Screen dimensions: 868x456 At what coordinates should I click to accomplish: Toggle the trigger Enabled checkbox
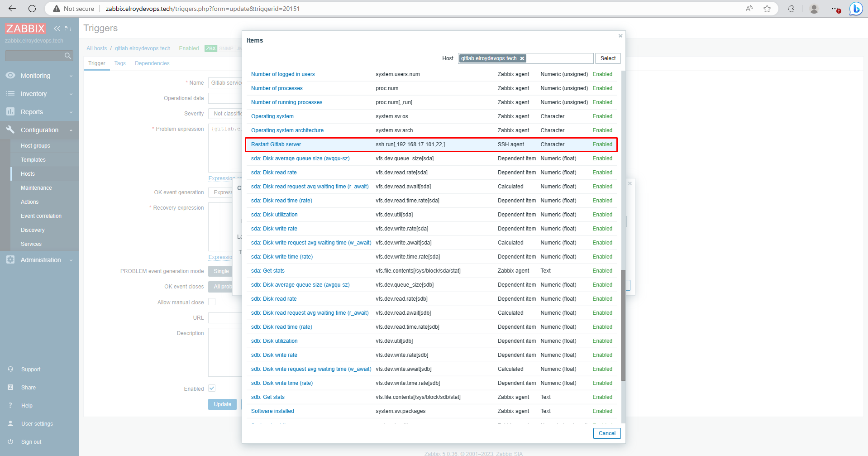click(212, 389)
